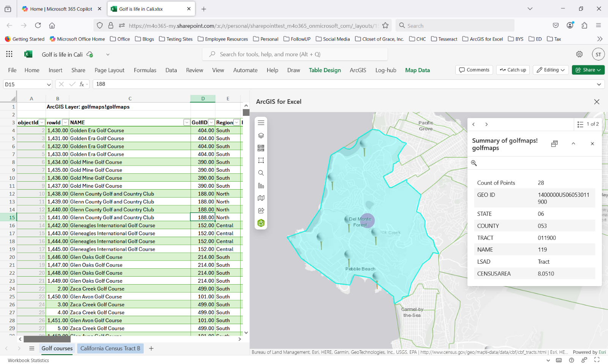Advance to the next popup feature with the arrow
The height and width of the screenshot is (364, 608).
486,124
